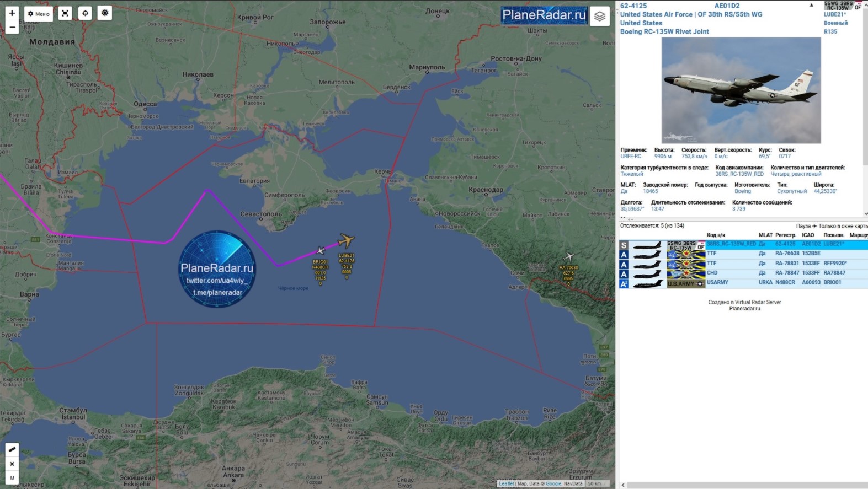Sort list by ICAO column

pos(808,235)
